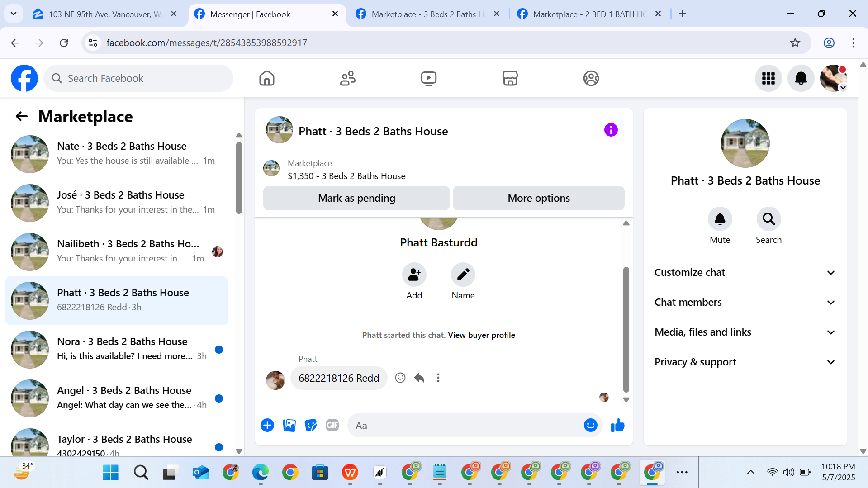Click Mark as pending button
Viewport: 868px width, 488px height.
click(x=356, y=198)
